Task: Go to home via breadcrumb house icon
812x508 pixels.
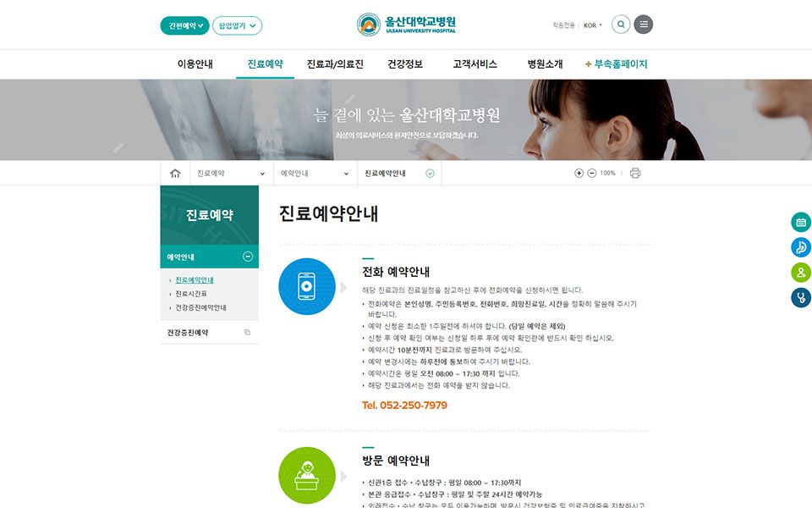Action: click(175, 173)
